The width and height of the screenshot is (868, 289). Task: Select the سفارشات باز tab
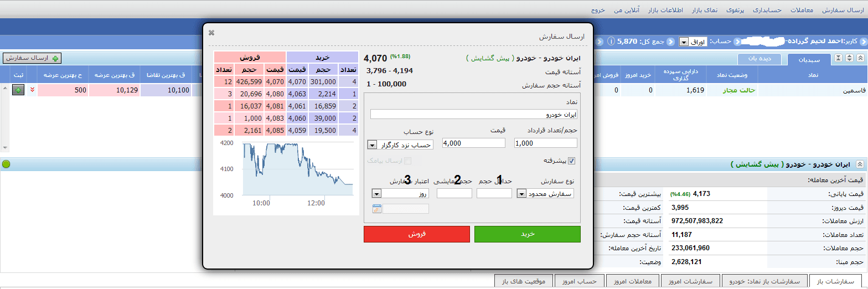pyautogui.click(x=836, y=281)
